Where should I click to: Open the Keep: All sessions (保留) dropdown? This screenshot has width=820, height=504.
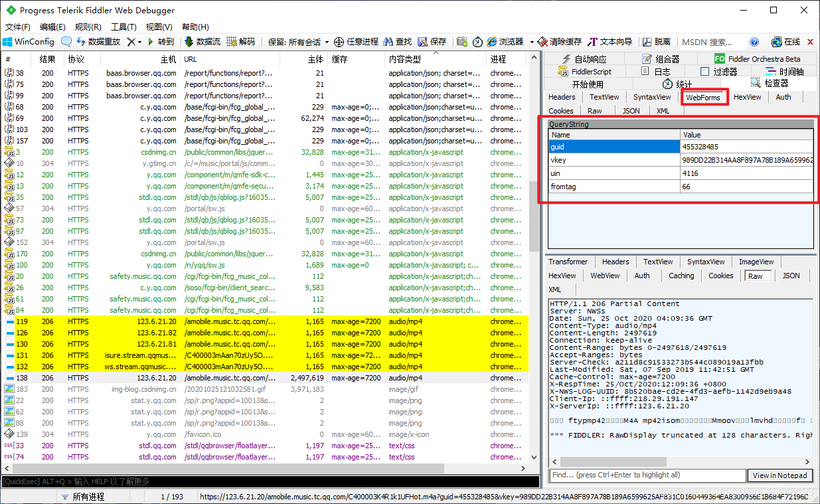298,41
